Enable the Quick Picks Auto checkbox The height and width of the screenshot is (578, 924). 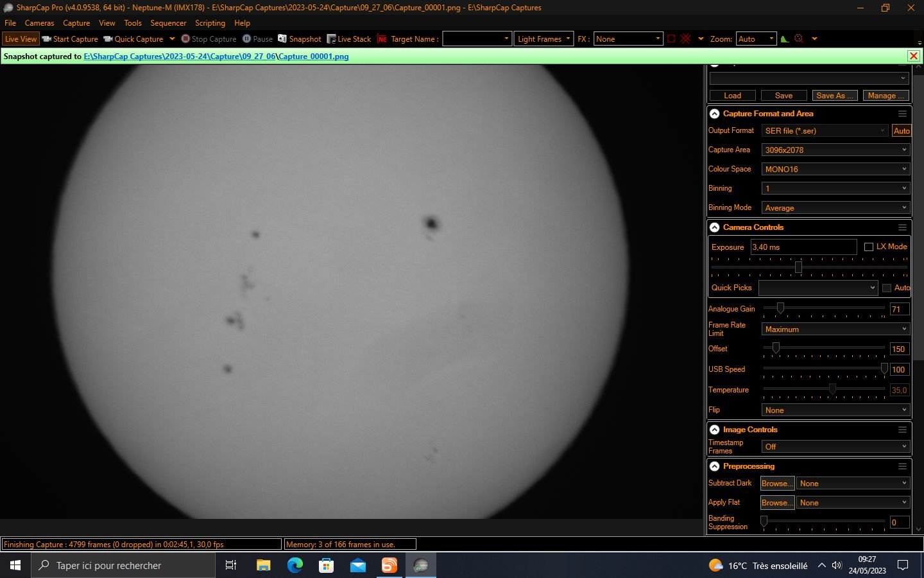(887, 288)
